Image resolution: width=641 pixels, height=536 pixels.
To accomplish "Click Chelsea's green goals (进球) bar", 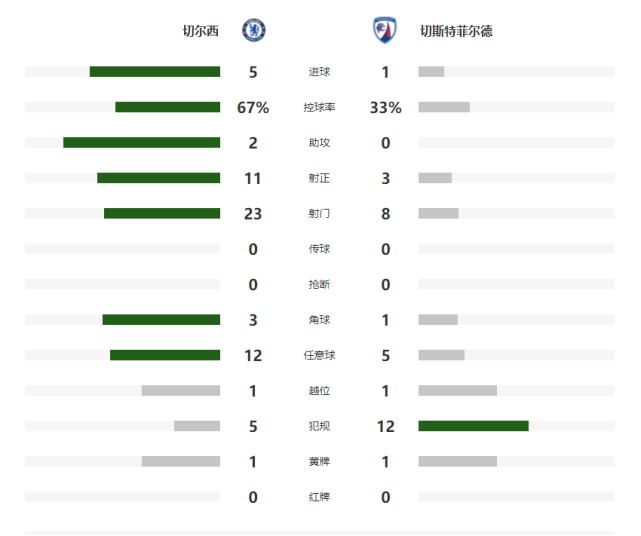I will click(155, 72).
